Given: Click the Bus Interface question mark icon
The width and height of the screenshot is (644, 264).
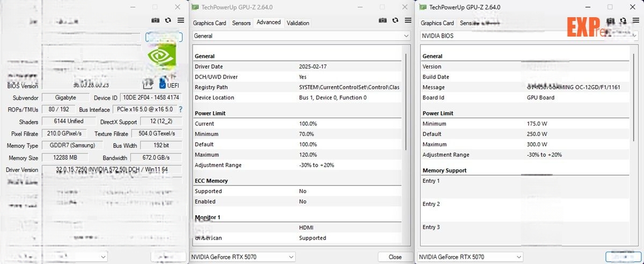Looking at the screenshot, I should click(x=180, y=110).
